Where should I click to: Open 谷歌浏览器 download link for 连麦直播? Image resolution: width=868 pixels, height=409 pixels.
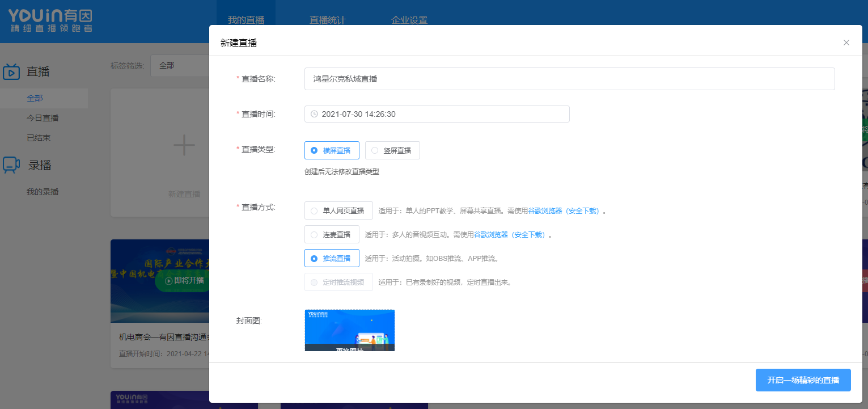510,235
